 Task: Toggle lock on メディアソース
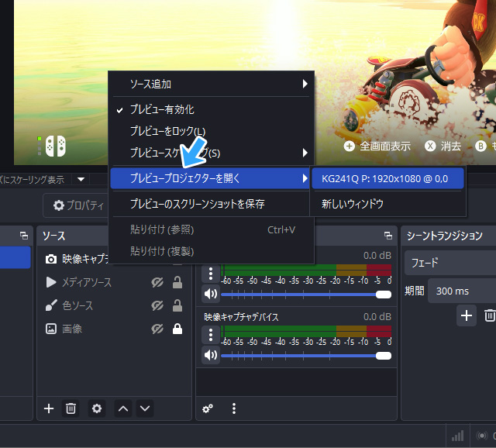pyautogui.click(x=177, y=282)
